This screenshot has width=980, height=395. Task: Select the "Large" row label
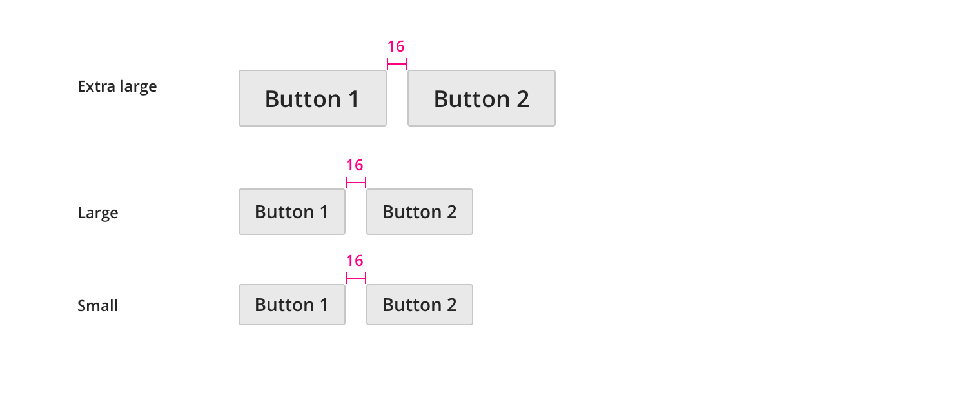pos(97,212)
